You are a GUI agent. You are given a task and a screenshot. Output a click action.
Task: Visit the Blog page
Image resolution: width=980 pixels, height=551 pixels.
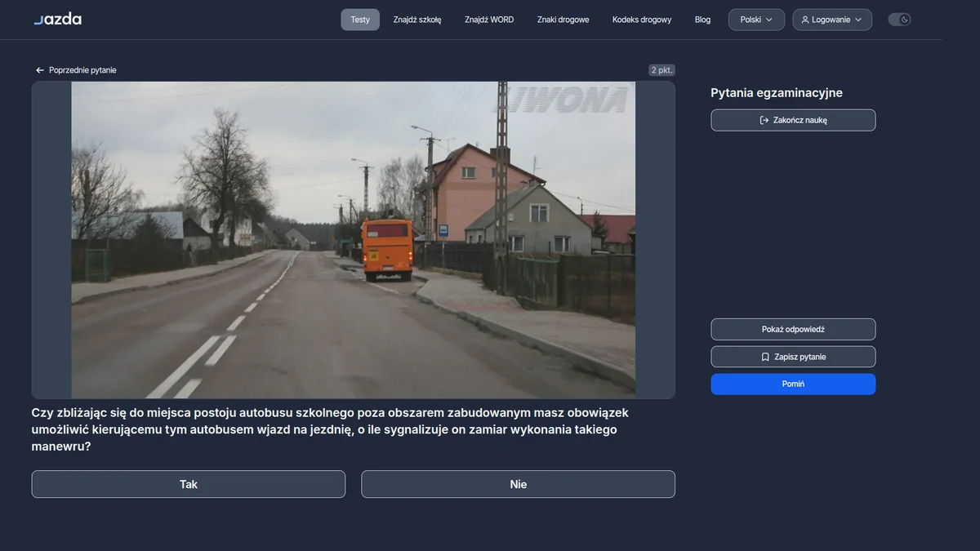tap(702, 20)
